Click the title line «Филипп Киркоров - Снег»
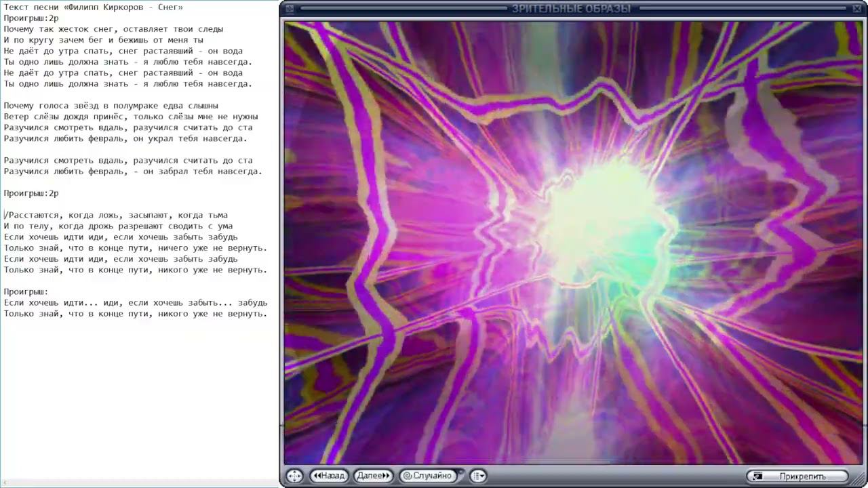868x488 pixels. tap(94, 7)
